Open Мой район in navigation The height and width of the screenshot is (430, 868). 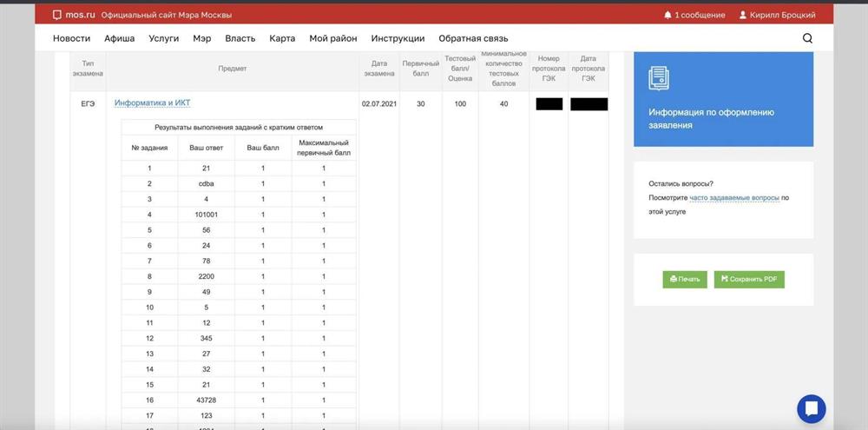tap(333, 38)
